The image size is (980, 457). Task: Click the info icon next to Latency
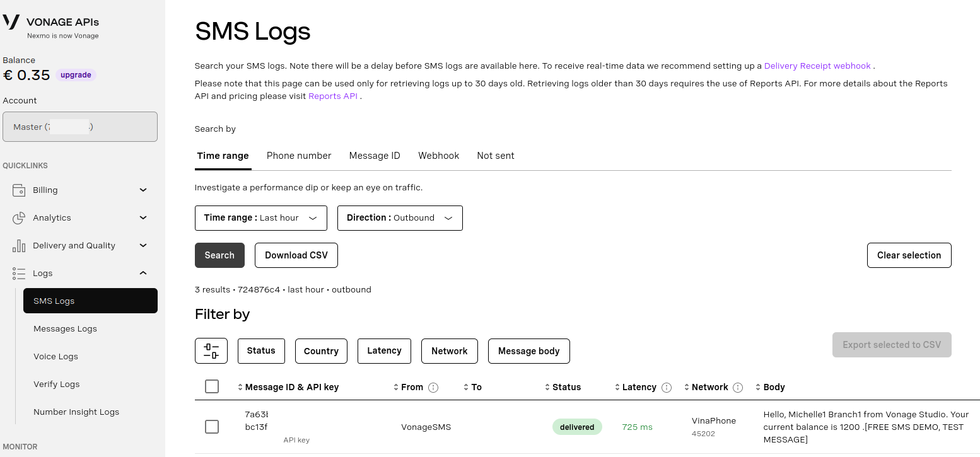(667, 387)
